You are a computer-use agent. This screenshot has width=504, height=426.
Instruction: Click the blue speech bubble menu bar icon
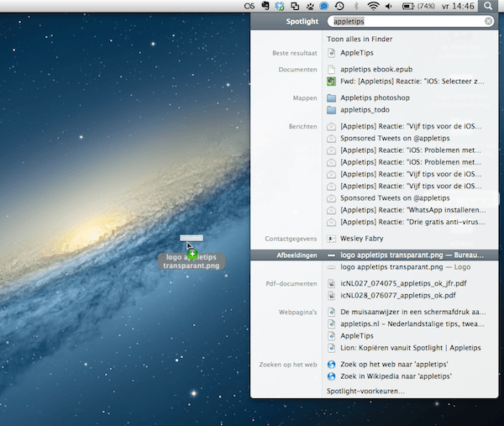coord(323,6)
